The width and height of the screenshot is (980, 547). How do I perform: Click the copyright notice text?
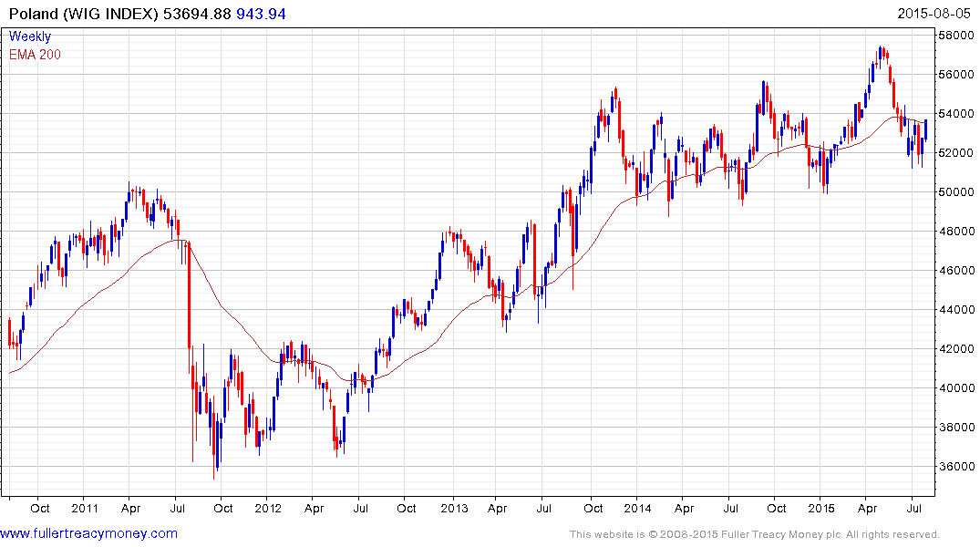click(x=755, y=534)
